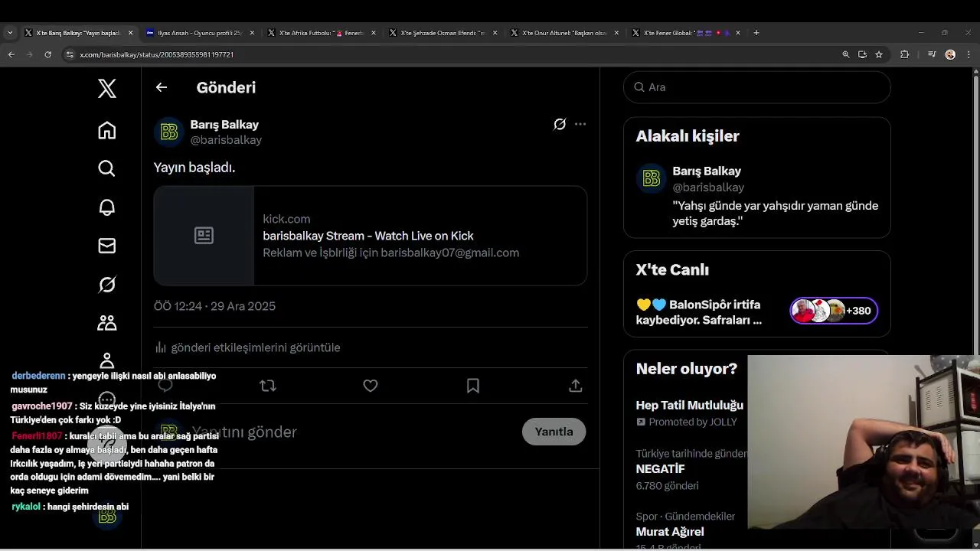Switch to the X'te Şehzade Osman Efendi tab
Viewport: 980px width, 551px height.
coord(443,33)
